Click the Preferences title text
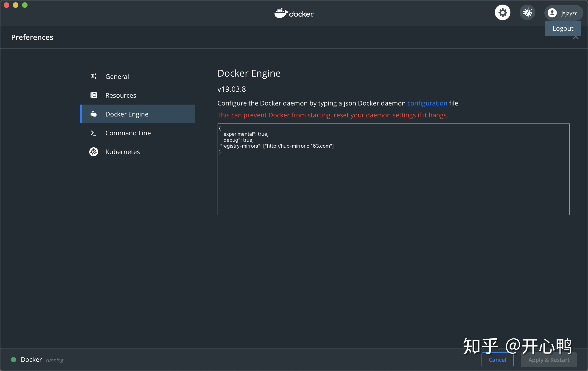 point(32,37)
